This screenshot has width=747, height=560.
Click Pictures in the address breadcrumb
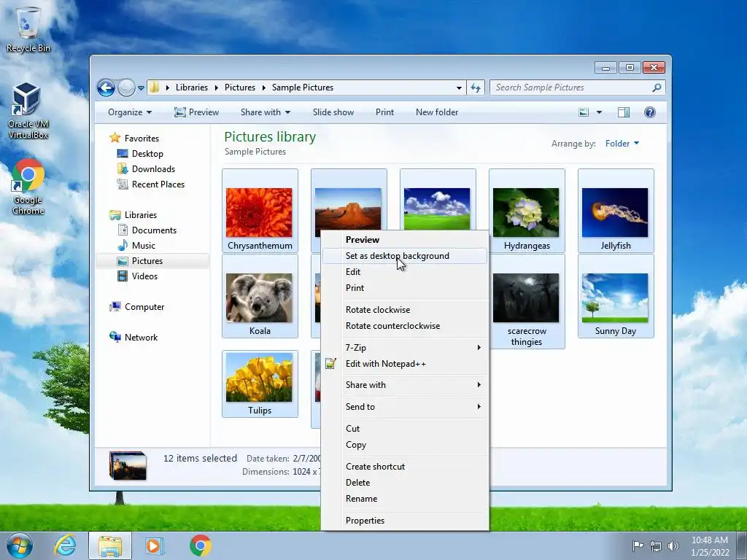[239, 87]
